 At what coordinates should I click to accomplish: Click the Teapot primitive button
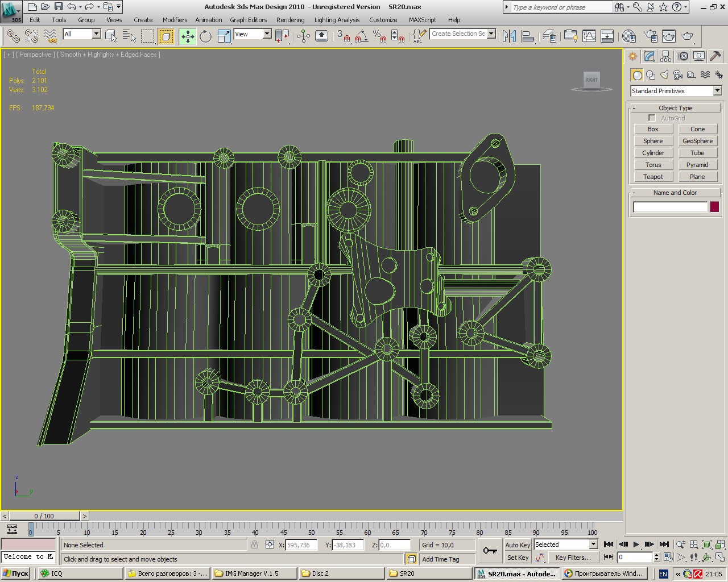click(653, 177)
